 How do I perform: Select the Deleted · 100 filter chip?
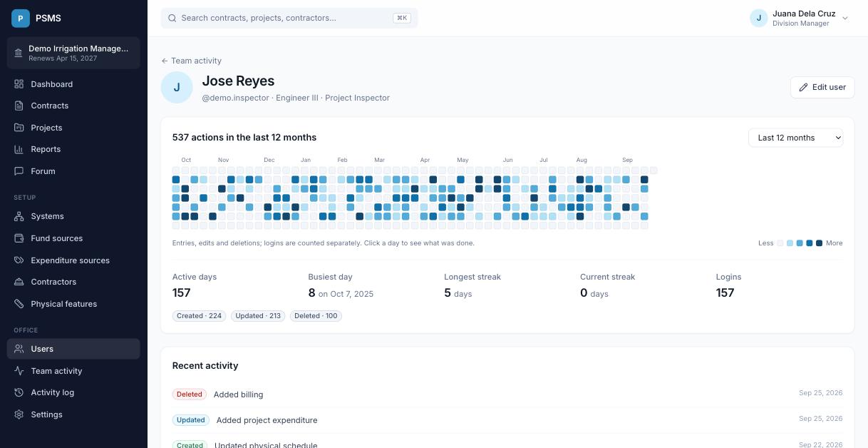[x=316, y=315]
